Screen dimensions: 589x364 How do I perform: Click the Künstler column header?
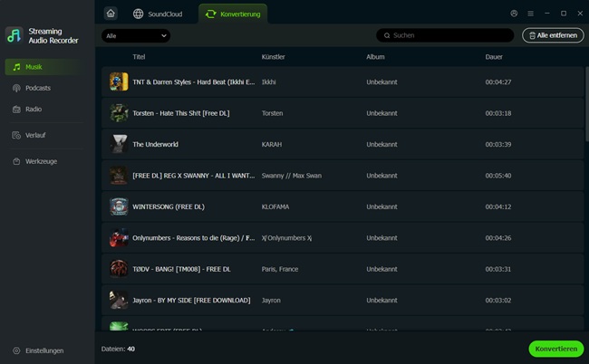pos(273,57)
